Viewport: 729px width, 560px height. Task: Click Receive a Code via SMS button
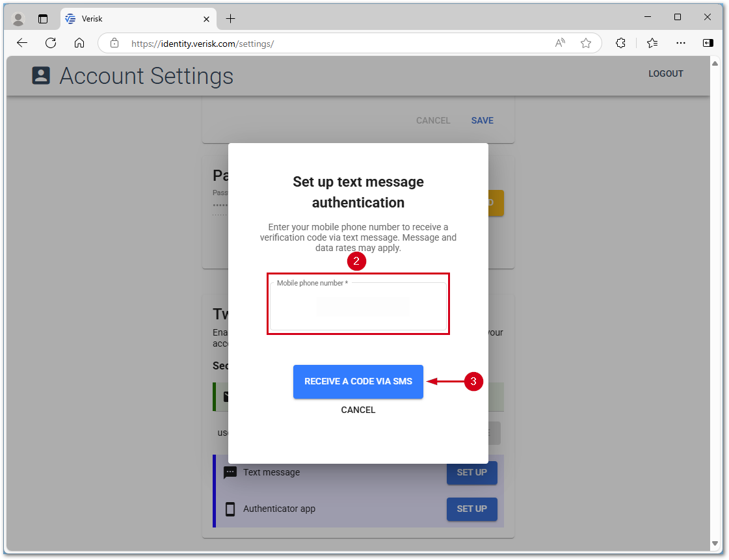(x=358, y=381)
